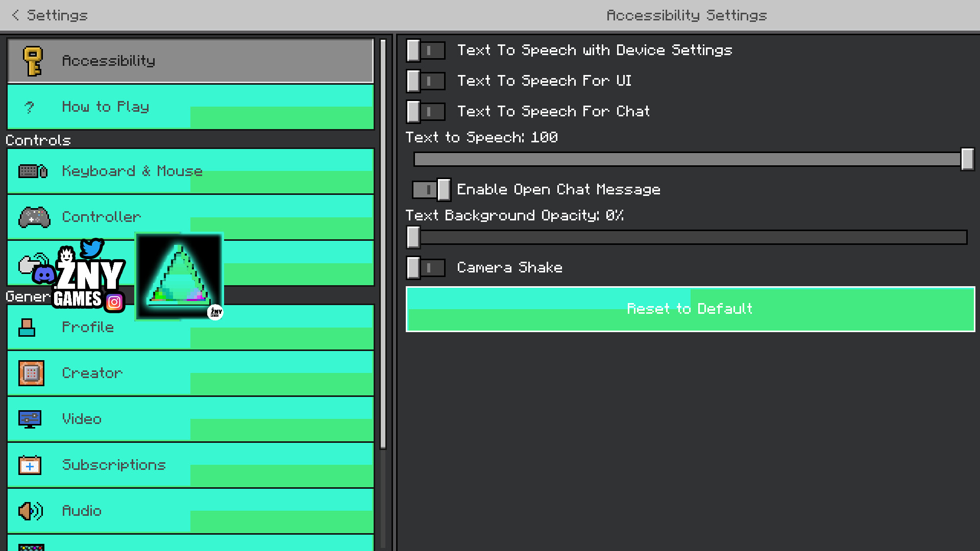980x551 pixels.
Task: Toggle the Camera Shake switch
Action: pyautogui.click(x=426, y=268)
